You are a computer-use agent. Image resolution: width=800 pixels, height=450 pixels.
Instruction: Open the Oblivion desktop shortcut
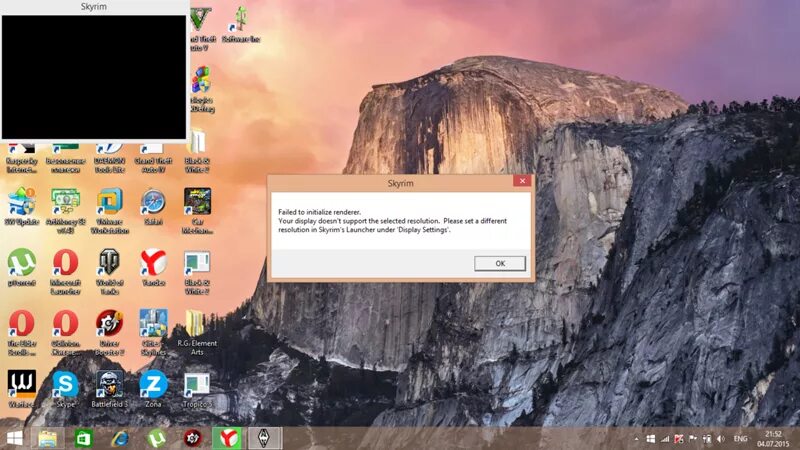tap(65, 332)
